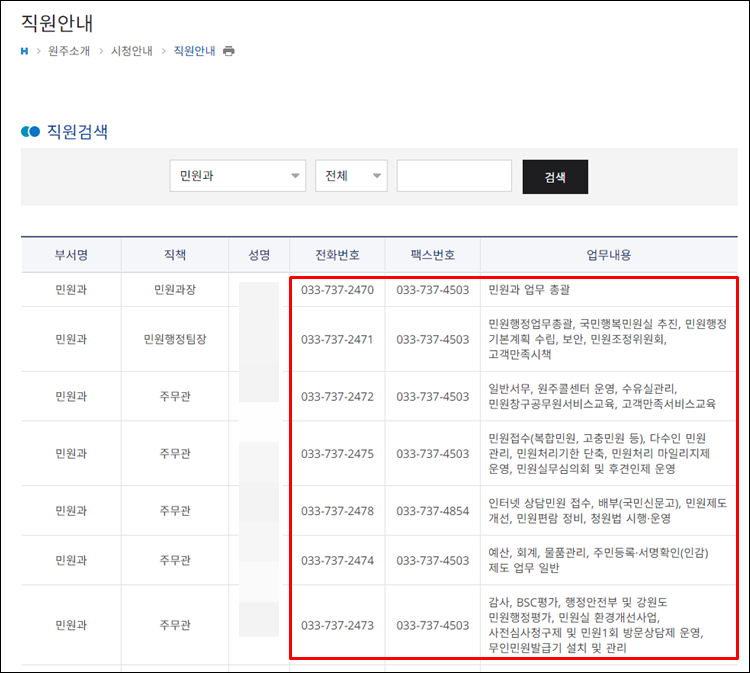
Task: Select phone number 033-737-2475
Action: (x=337, y=453)
